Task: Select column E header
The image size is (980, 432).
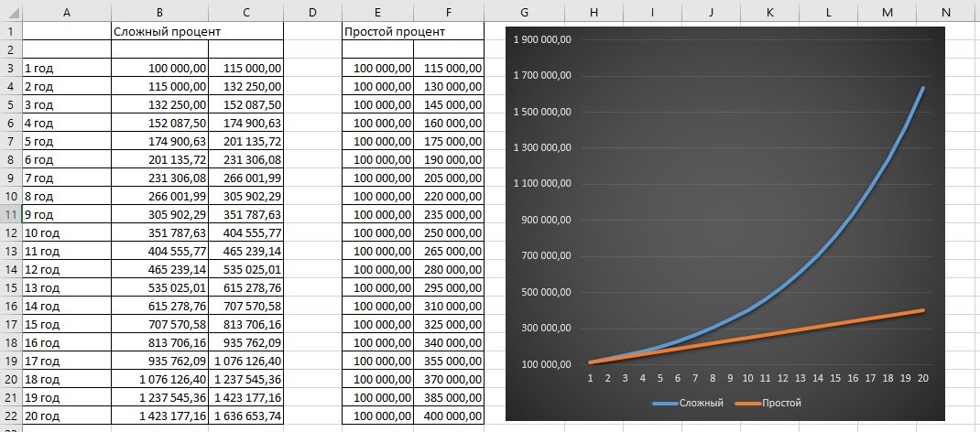Action: pos(377,11)
